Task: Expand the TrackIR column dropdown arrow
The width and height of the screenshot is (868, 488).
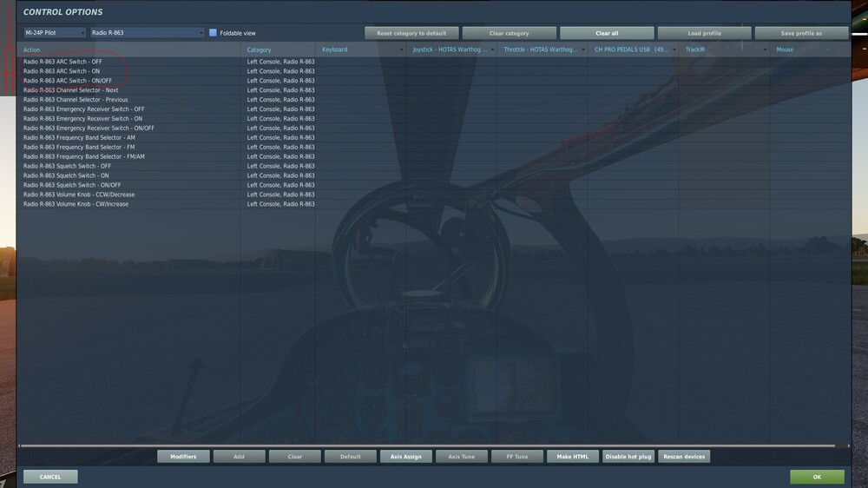Action: click(x=765, y=49)
